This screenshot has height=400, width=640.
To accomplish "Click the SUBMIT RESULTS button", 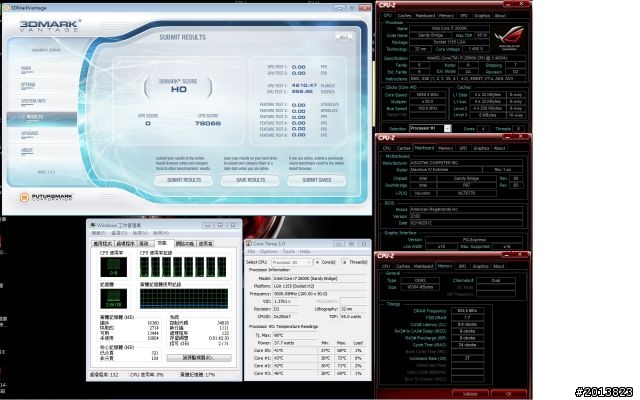I will [184, 180].
